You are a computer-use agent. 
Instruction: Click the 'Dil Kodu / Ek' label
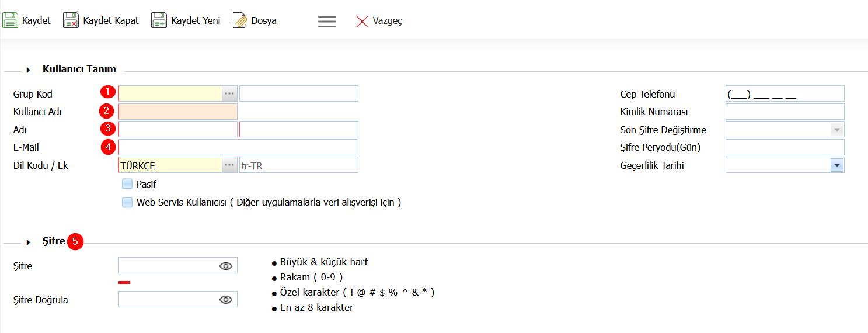click(41, 165)
